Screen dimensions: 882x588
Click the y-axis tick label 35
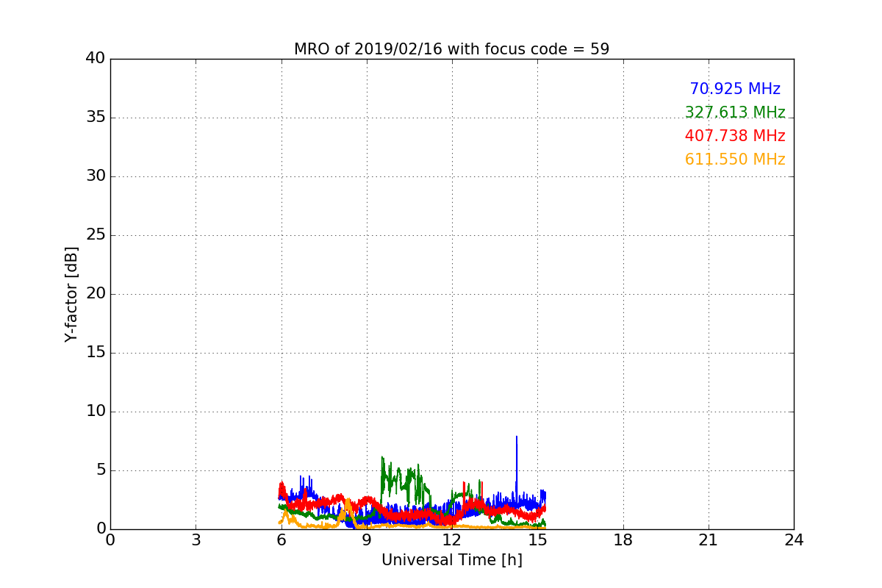pos(95,118)
